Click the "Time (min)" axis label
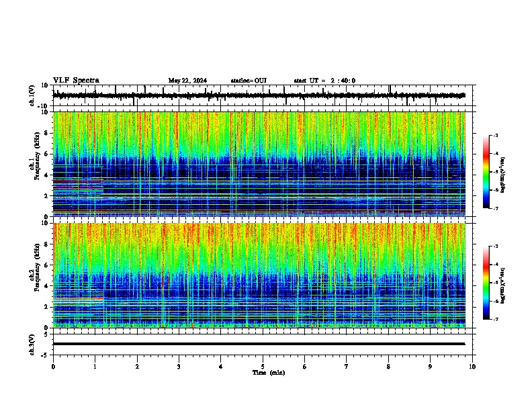Viewport: 532px width, 411px height. (x=269, y=373)
